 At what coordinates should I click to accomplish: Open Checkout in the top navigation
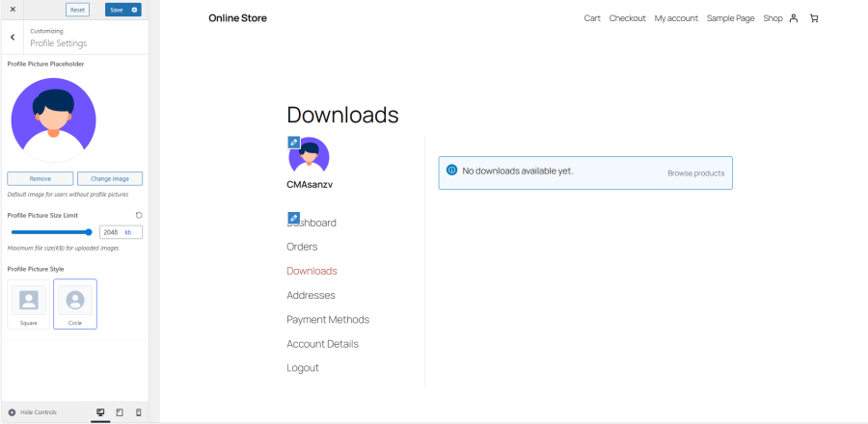tap(627, 18)
